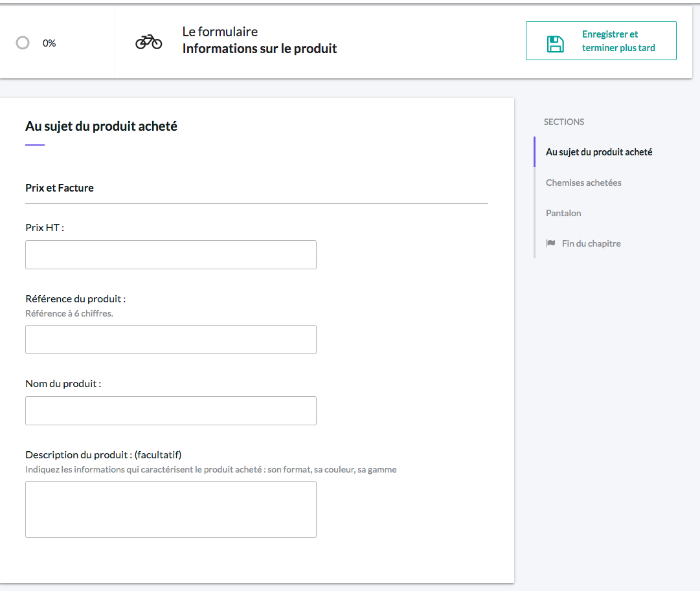The height and width of the screenshot is (591, 700).
Task: Open the Au sujet du produit acheté section
Action: coord(599,152)
